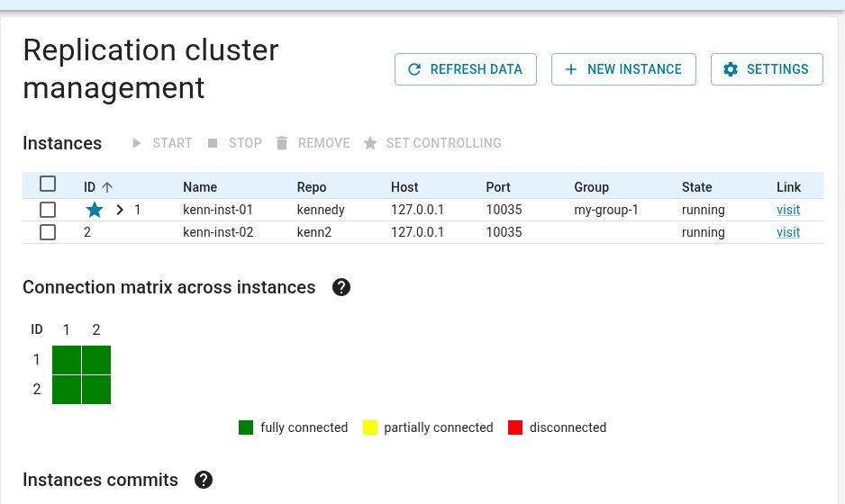The width and height of the screenshot is (845, 504).
Task: Click the Remove instances action
Action: (313, 143)
